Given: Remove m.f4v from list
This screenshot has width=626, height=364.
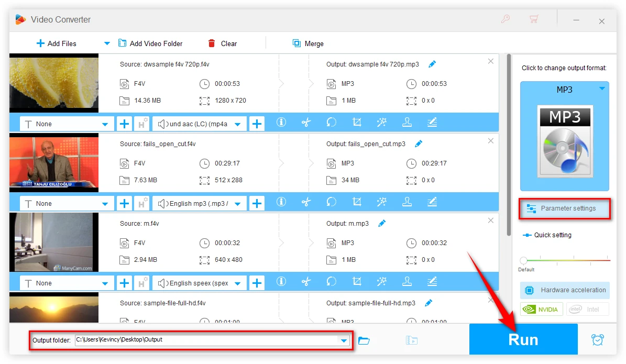Looking at the screenshot, I should (491, 220).
